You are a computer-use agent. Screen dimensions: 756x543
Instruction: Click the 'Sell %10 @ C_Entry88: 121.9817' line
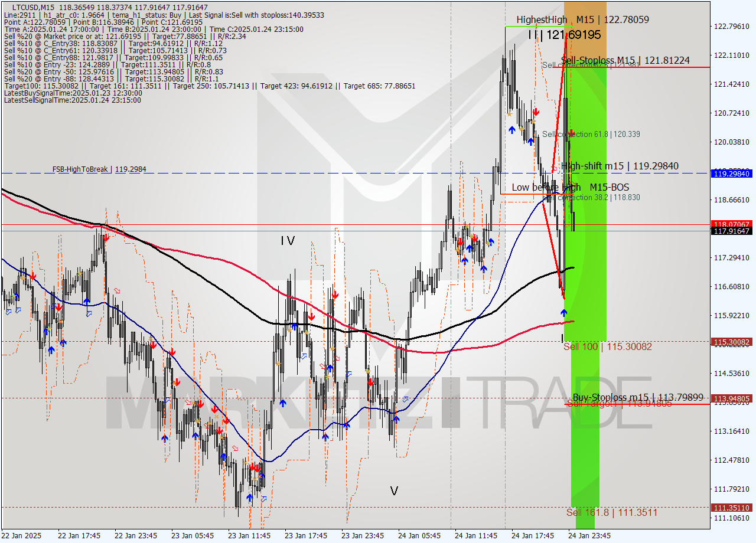tap(113, 57)
